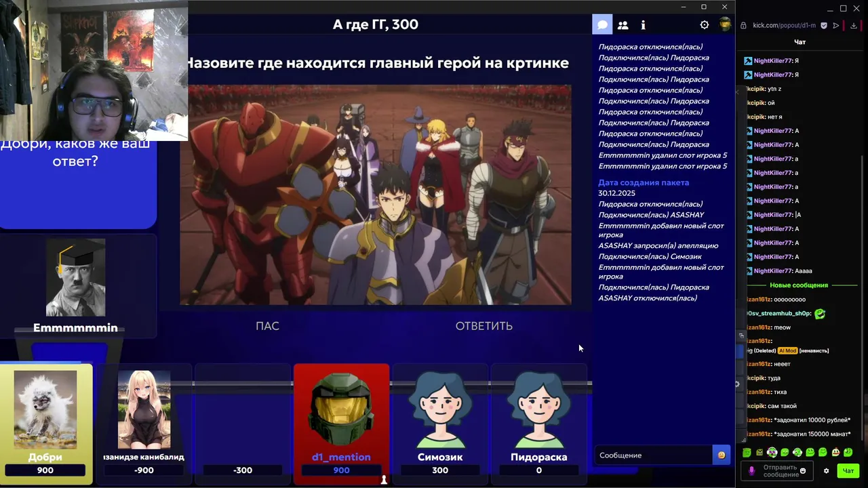Select player card Симозик
This screenshot has height=488, width=868.
pyautogui.click(x=440, y=424)
